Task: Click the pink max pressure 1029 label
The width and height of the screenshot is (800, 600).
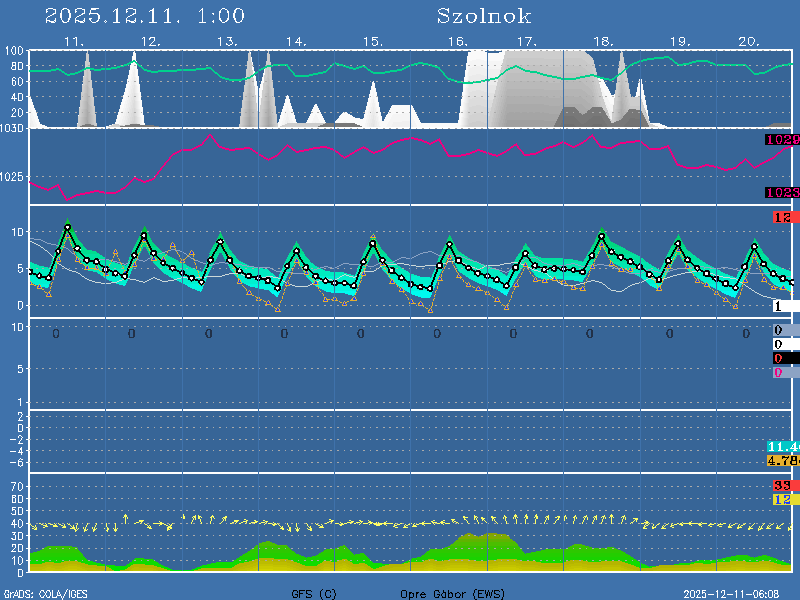Action: pos(781,141)
